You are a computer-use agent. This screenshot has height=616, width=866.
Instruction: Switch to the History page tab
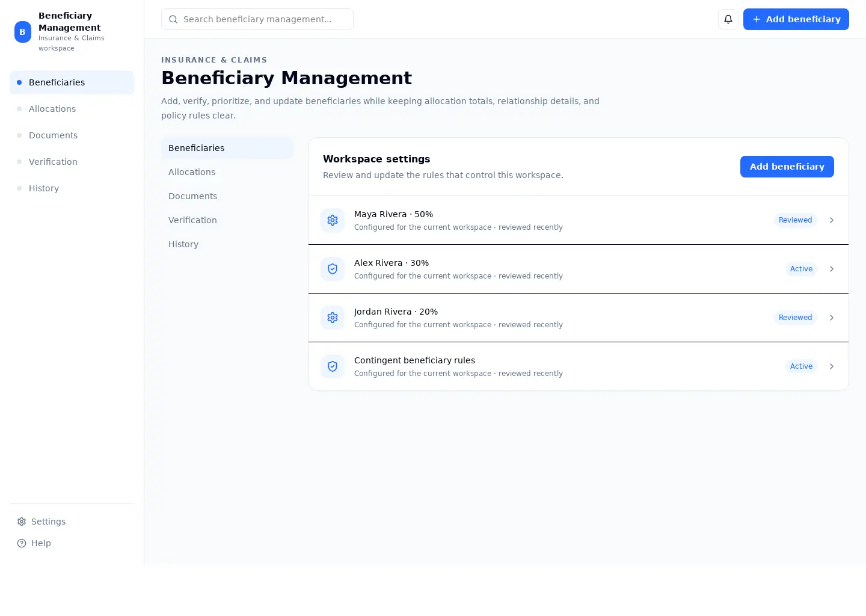click(x=227, y=244)
